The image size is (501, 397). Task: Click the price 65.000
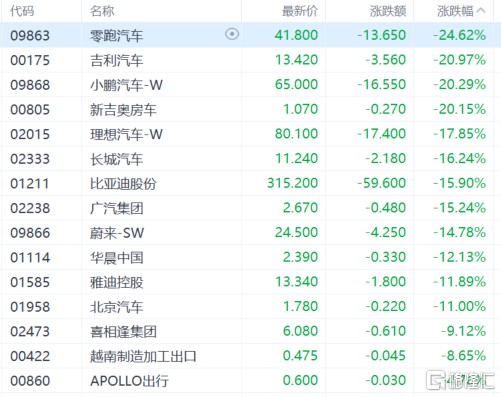click(296, 84)
